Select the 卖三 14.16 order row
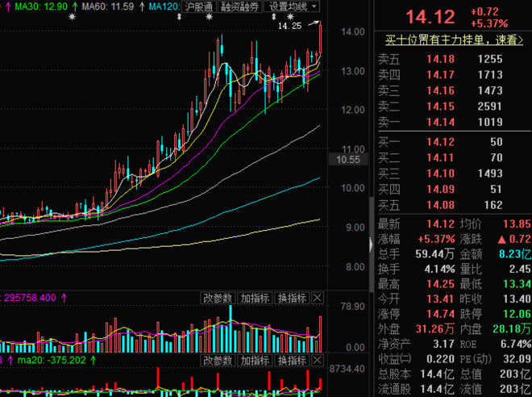 (x=454, y=90)
